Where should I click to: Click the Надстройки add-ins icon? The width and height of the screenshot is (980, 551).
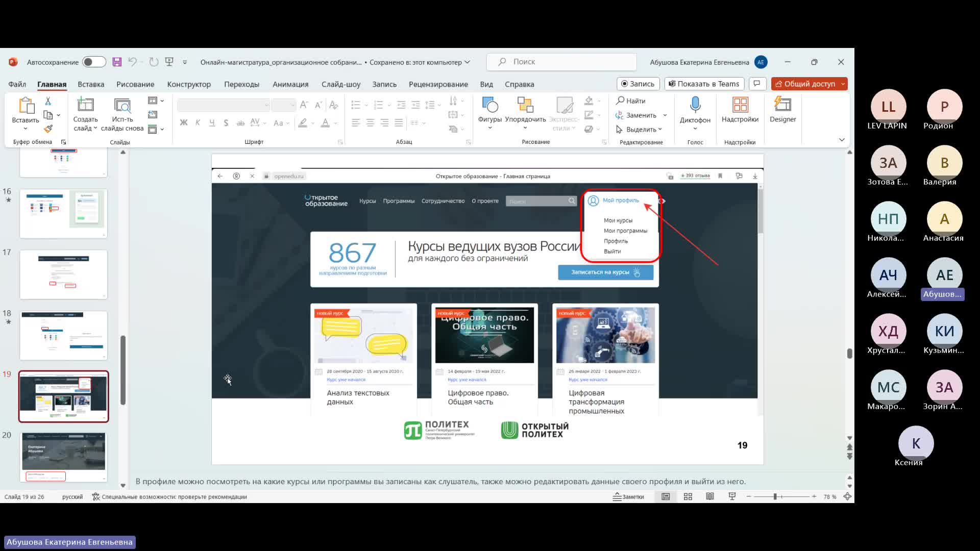pyautogui.click(x=740, y=105)
